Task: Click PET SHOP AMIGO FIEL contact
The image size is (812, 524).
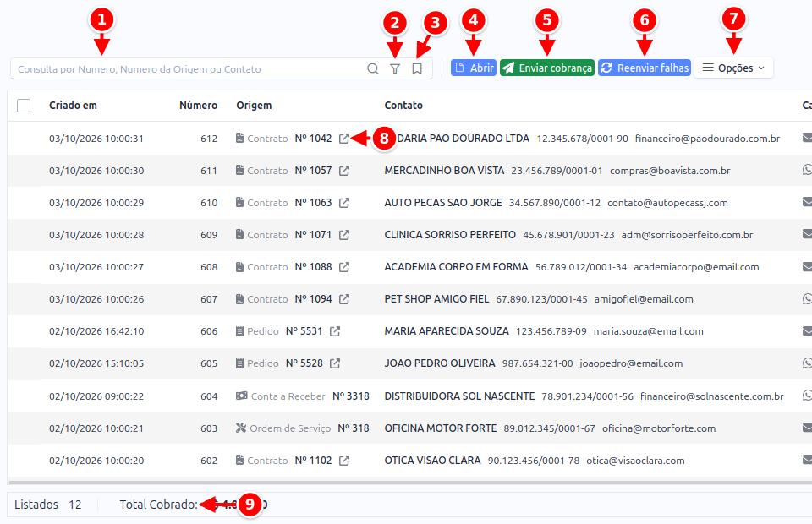Action: [x=436, y=299]
